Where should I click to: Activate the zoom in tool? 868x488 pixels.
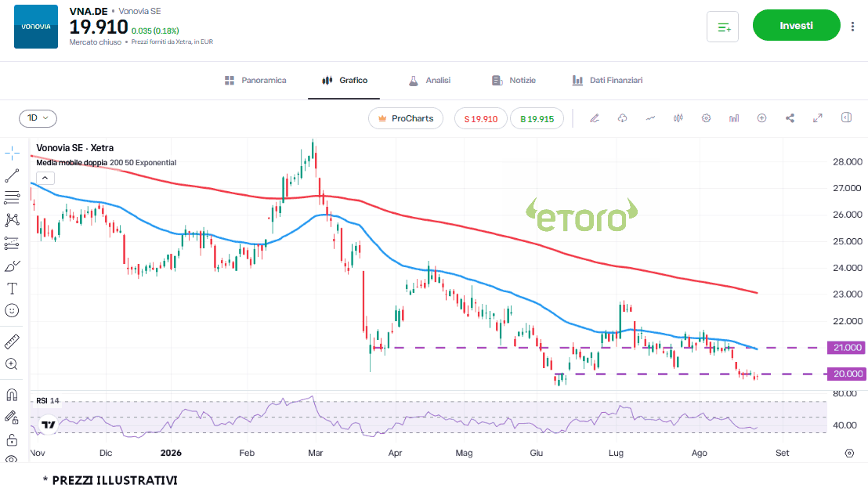tap(13, 364)
